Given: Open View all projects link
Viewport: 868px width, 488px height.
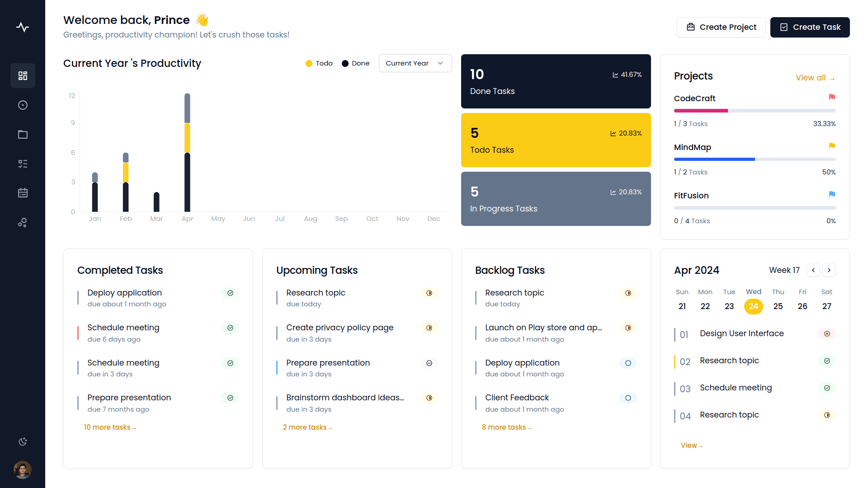Looking at the screenshot, I should click(815, 78).
